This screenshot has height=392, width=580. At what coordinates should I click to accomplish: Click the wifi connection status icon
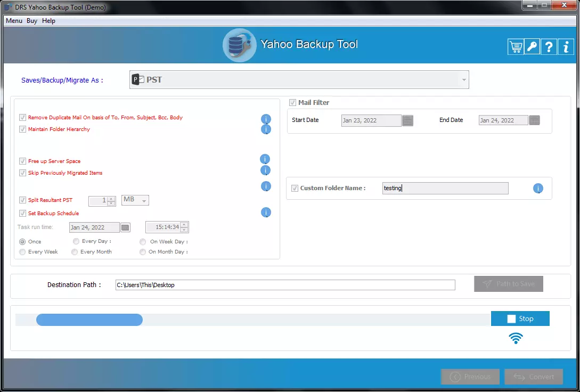(516, 338)
